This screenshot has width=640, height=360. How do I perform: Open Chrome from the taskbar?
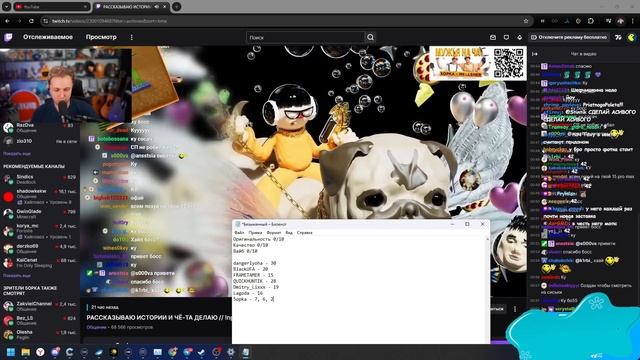coord(172,352)
